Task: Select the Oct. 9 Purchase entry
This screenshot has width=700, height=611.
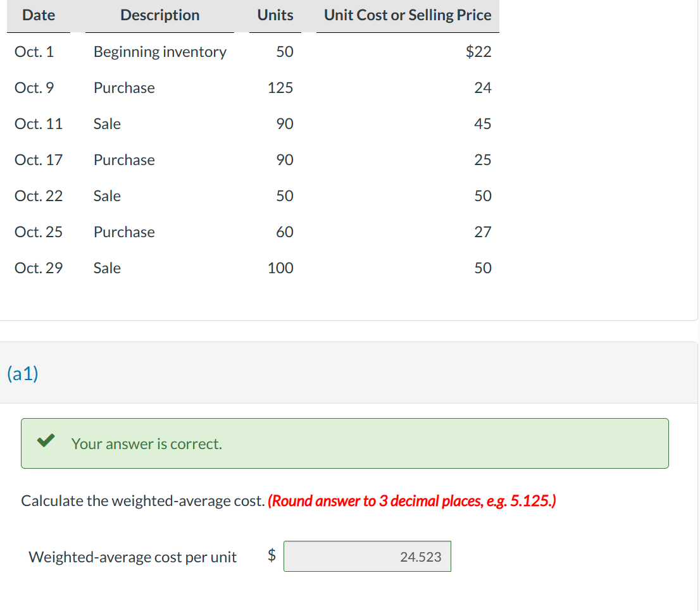Action: (x=123, y=88)
